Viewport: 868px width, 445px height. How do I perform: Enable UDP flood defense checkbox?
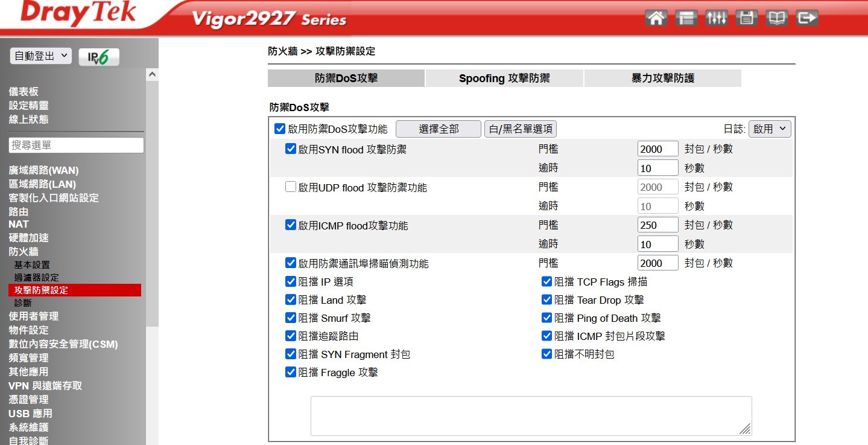click(x=291, y=187)
